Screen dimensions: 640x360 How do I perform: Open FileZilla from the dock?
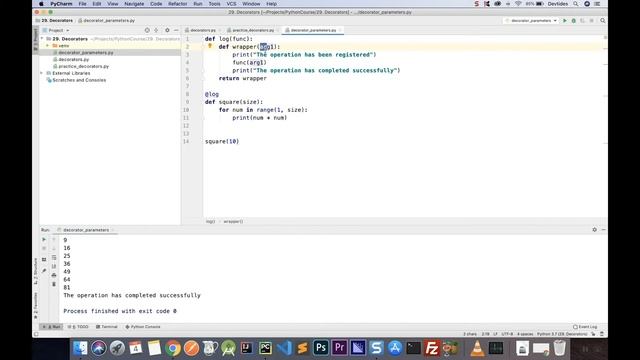(x=431, y=348)
